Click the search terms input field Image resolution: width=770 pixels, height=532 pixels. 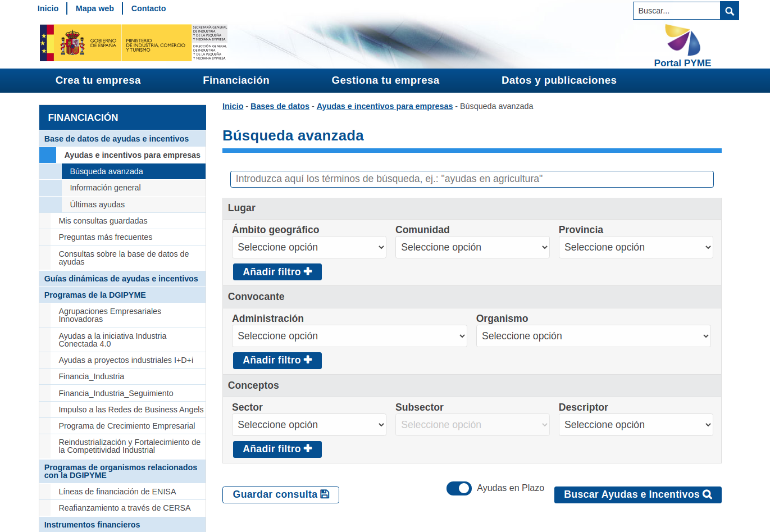tap(472, 179)
